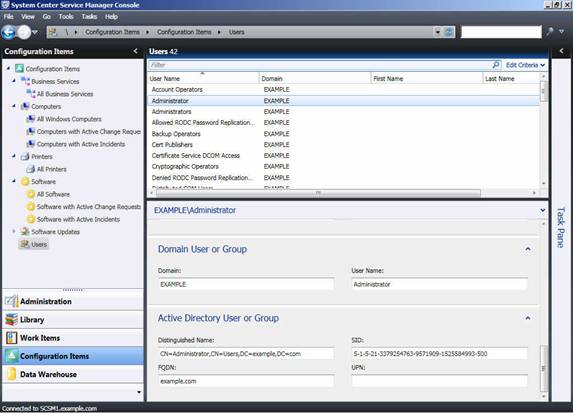Image resolution: width=573 pixels, height=413 pixels.
Task: Collapse the Domain User or Group section
Action: pyautogui.click(x=528, y=249)
